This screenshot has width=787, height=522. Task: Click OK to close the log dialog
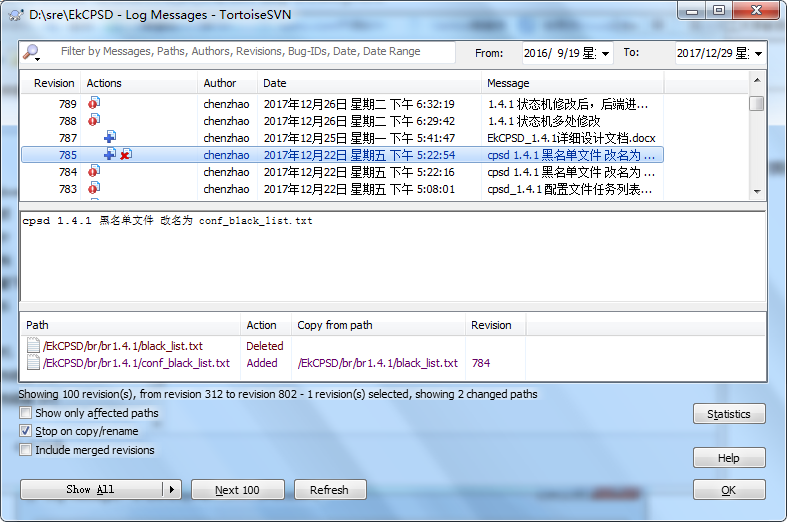(x=729, y=490)
